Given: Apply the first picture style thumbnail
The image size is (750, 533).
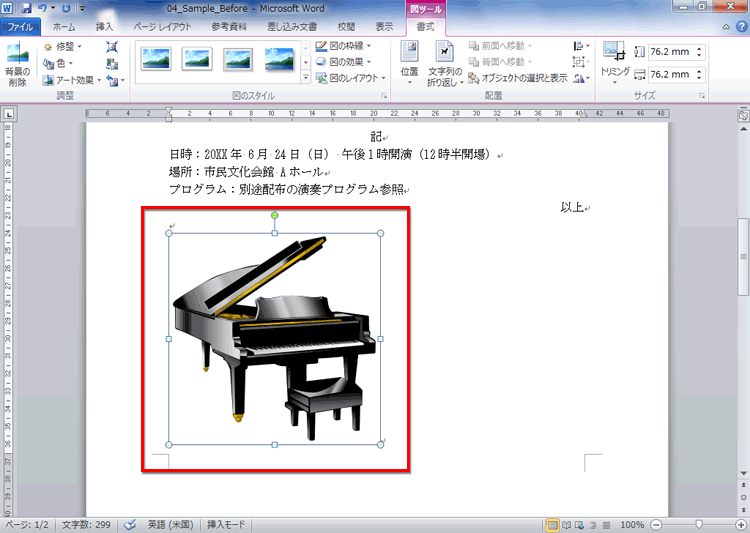Looking at the screenshot, I should pos(156,60).
